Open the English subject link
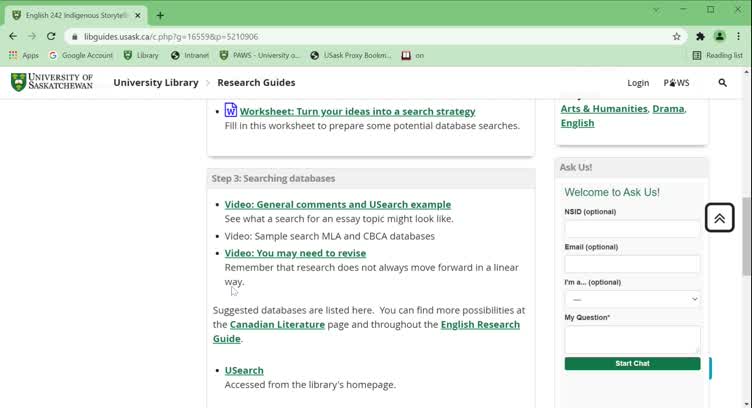 pyautogui.click(x=577, y=123)
